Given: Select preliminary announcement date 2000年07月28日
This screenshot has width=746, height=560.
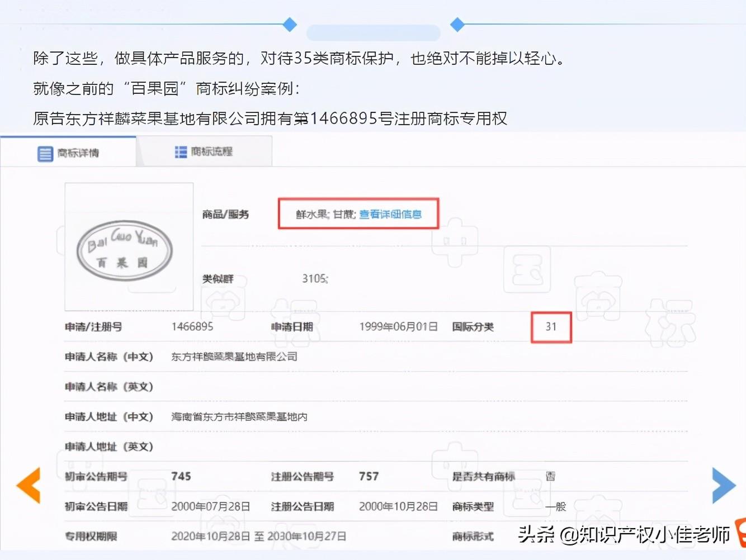Looking at the screenshot, I should [x=210, y=506].
